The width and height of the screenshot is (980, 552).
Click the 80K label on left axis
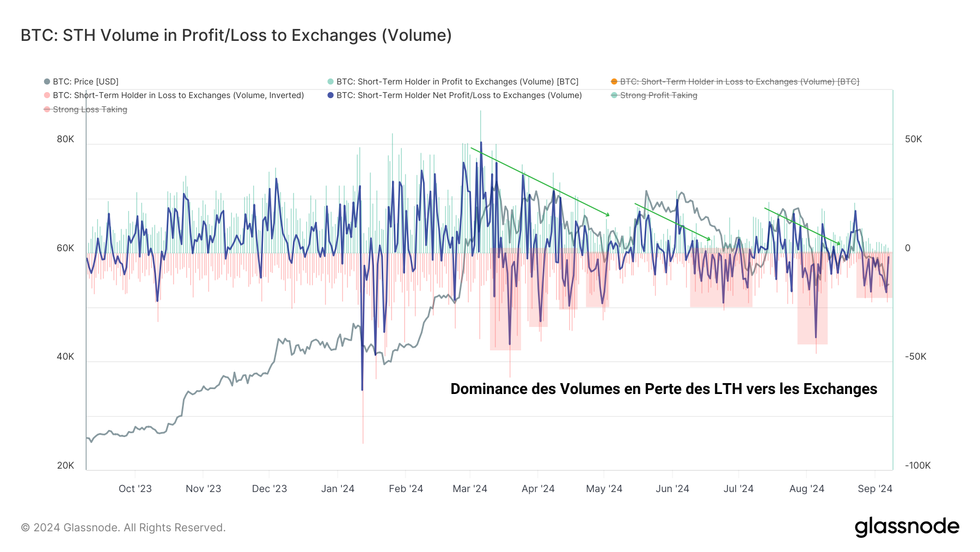(x=65, y=139)
